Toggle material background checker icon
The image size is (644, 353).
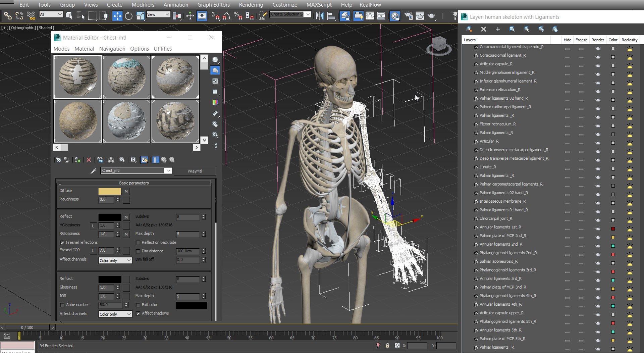[x=215, y=81]
